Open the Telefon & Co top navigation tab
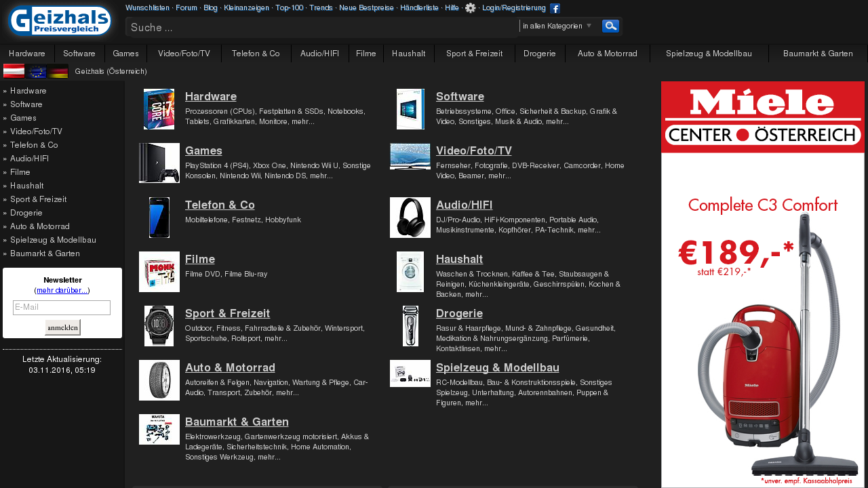The width and height of the screenshot is (868, 488). click(x=256, y=54)
